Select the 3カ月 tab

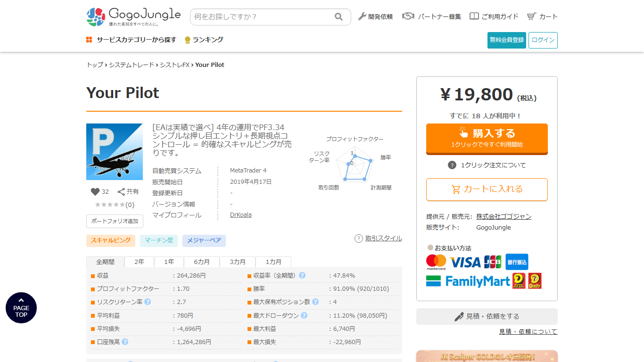tap(238, 262)
